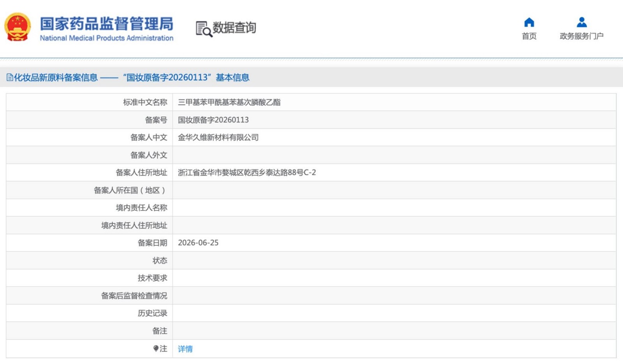
Task: Click the 境内责任人住所地址 label cell
Action: tap(90, 225)
